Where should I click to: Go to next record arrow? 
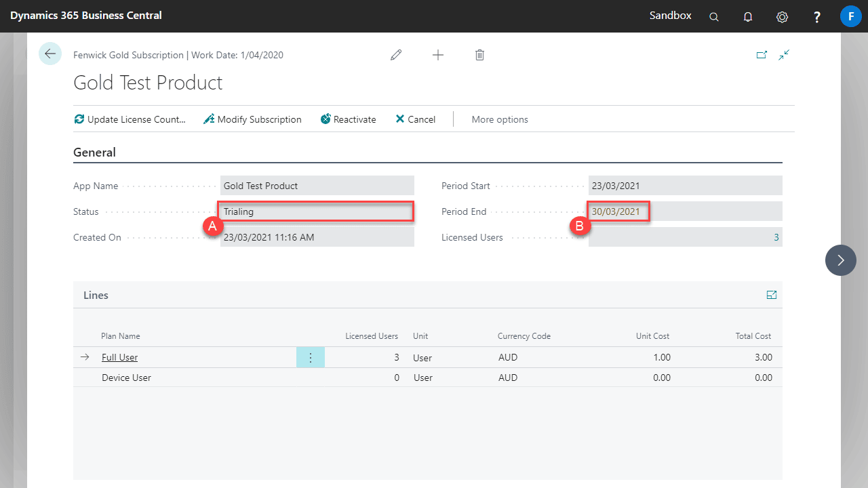pyautogui.click(x=841, y=260)
